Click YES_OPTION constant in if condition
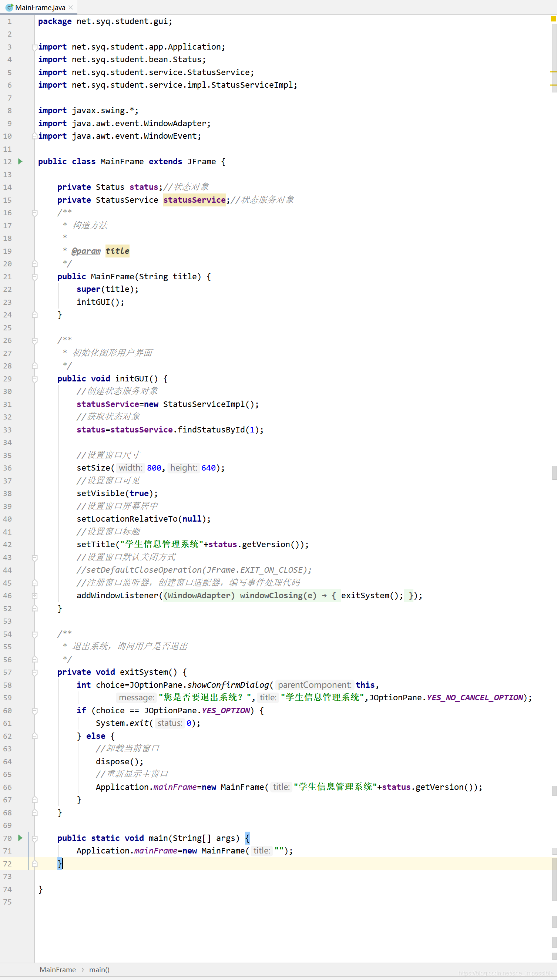 tap(226, 710)
